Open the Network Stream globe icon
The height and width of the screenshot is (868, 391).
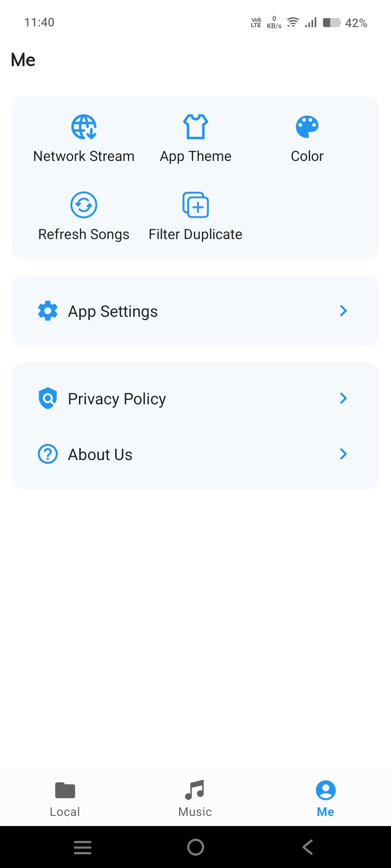tap(84, 127)
